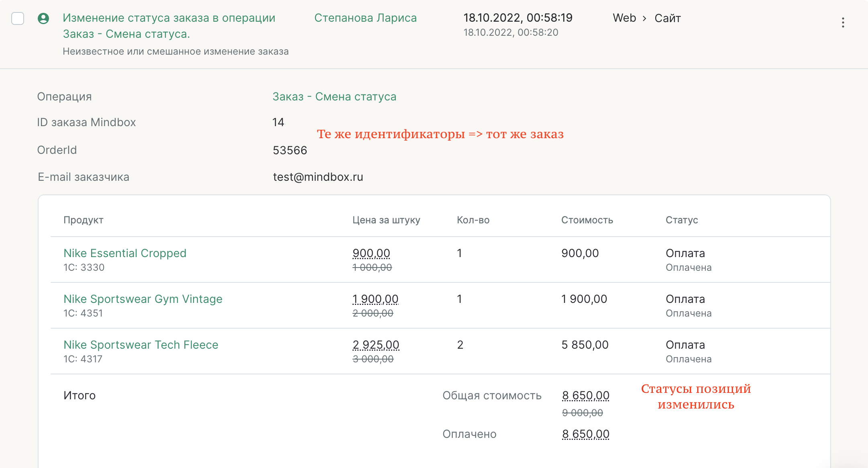Click Оплата status in Gym Vintage row

tap(685, 299)
